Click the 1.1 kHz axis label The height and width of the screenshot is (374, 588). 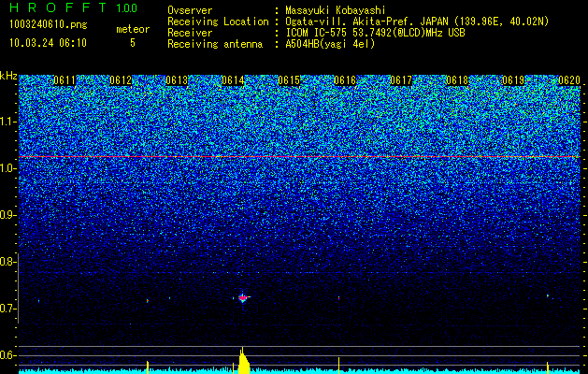pyautogui.click(x=7, y=122)
